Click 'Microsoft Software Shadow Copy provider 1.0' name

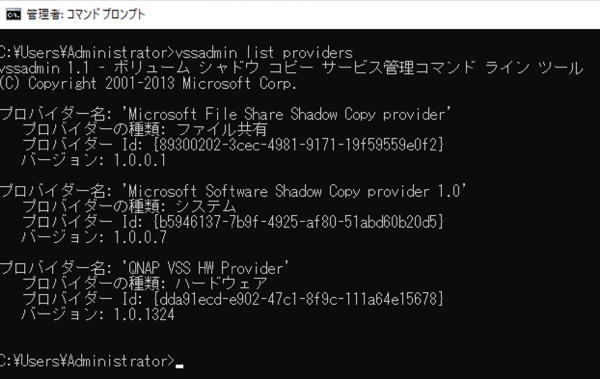(294, 191)
